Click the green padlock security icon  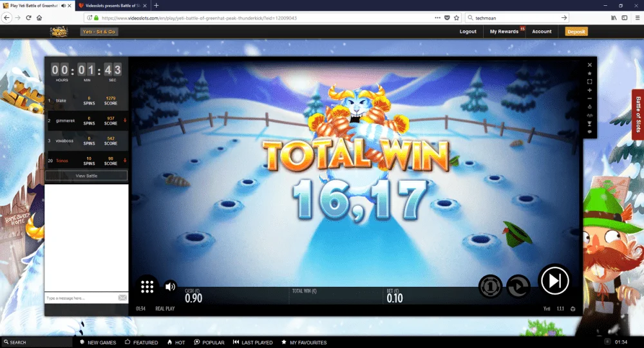point(97,18)
